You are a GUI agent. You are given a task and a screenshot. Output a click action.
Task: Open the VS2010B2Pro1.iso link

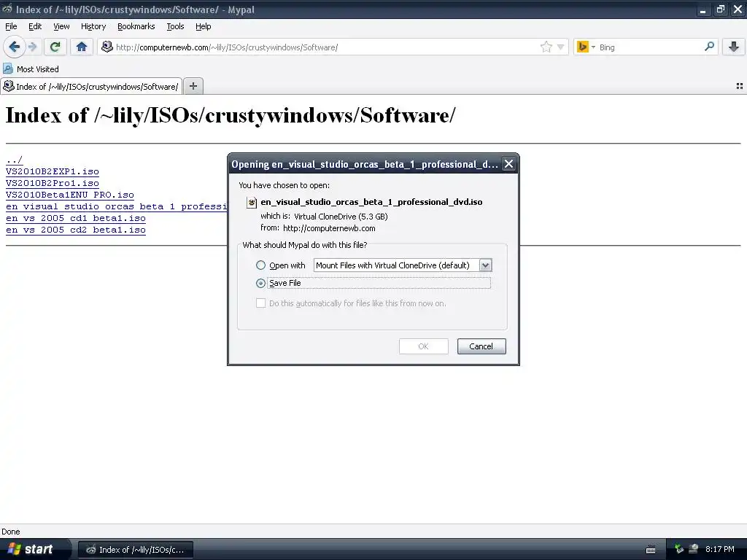pos(53,183)
